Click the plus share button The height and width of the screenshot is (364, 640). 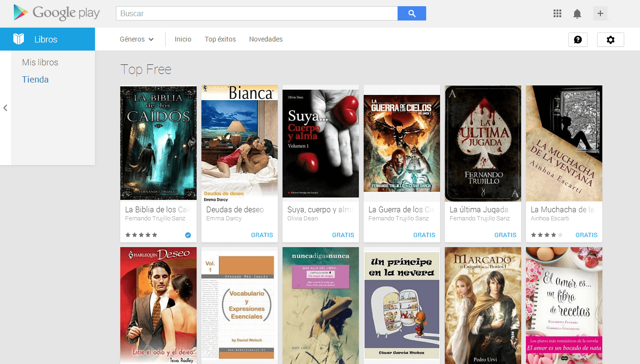click(600, 13)
